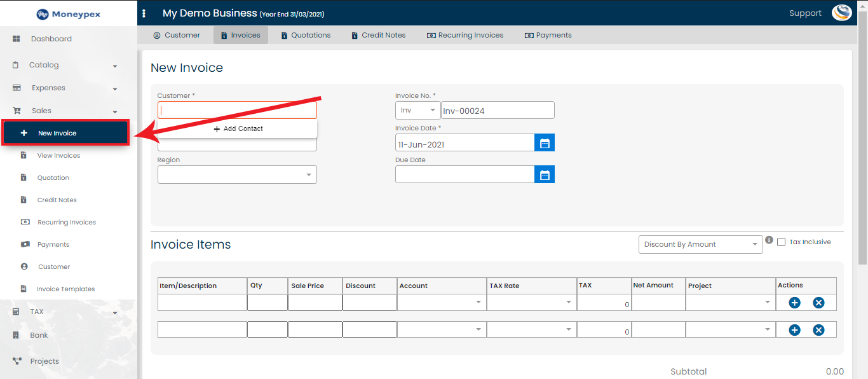This screenshot has height=379, width=868.
Task: Open the Inv prefix dropdown for Invoice No
Action: coord(417,109)
